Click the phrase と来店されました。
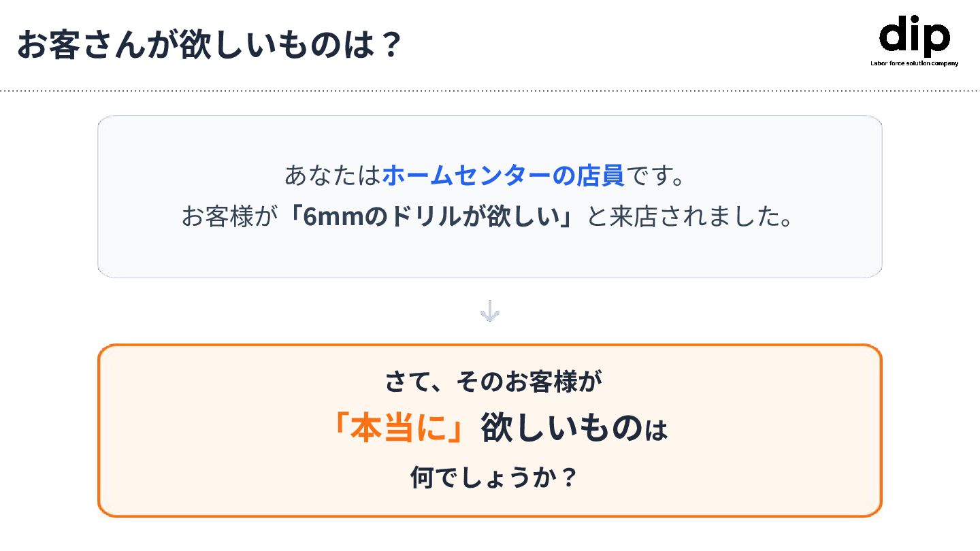This screenshot has width=980, height=551. 690,217
